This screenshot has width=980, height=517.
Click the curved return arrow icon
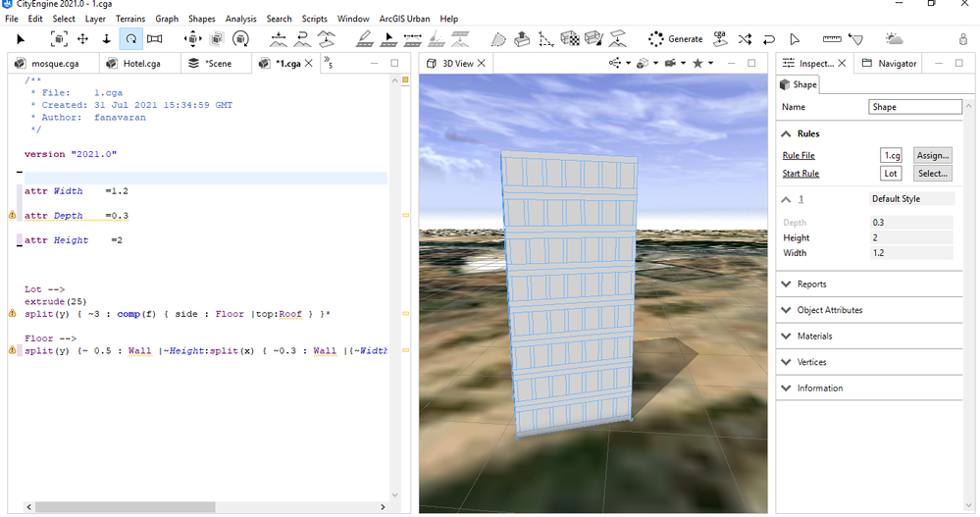click(769, 39)
